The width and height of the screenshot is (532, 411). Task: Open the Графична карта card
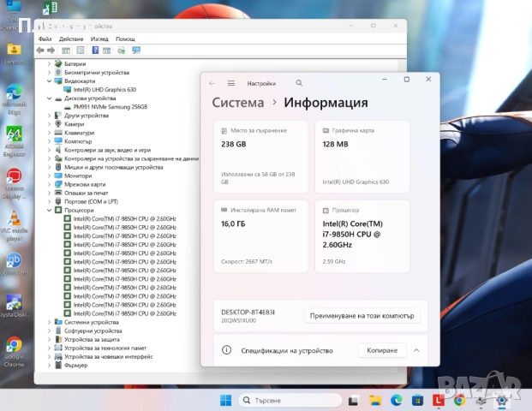362,157
